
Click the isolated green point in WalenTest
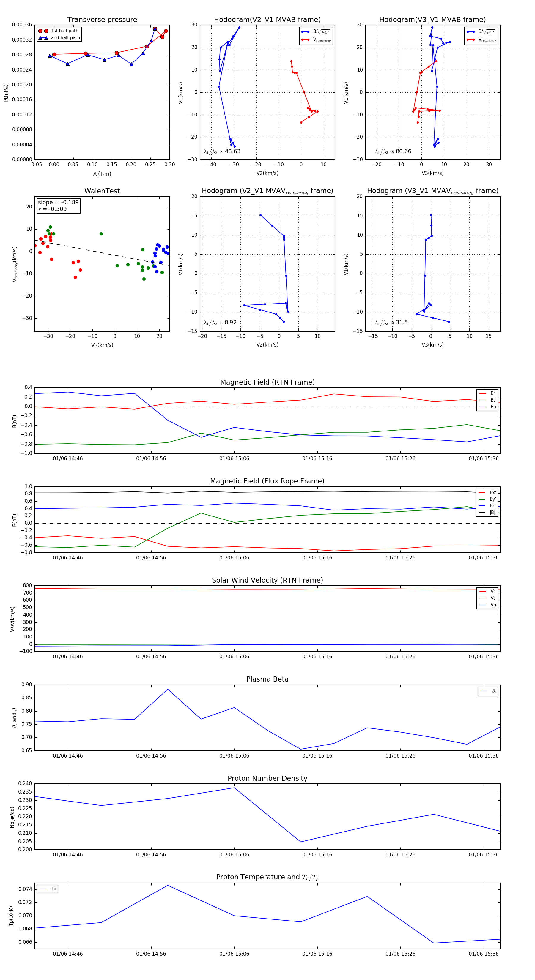101,234
